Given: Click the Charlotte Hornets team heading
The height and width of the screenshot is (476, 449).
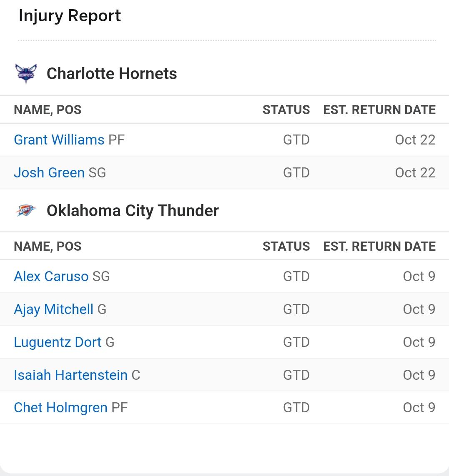Looking at the screenshot, I should click(x=112, y=74).
